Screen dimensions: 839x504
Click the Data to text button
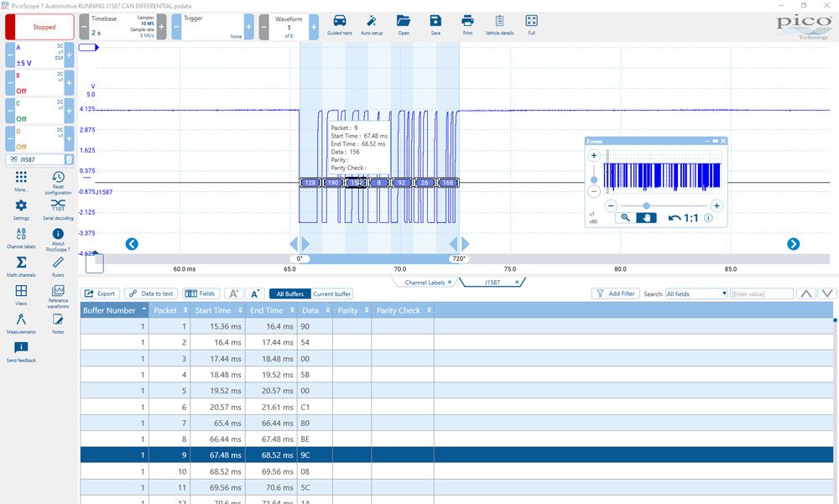(x=151, y=294)
